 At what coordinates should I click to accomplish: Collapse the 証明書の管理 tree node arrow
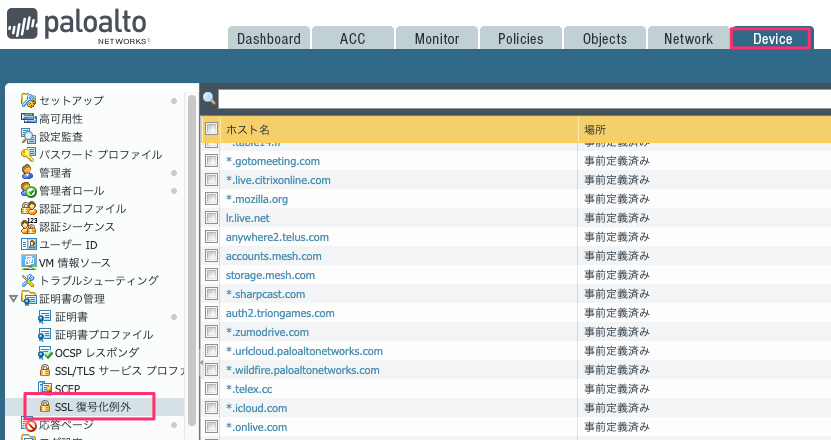click(13, 299)
